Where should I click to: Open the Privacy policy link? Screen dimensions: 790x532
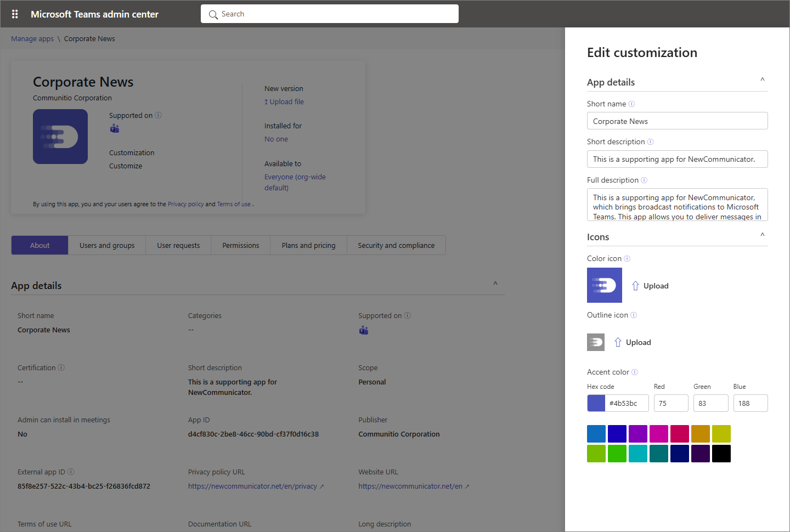point(185,204)
